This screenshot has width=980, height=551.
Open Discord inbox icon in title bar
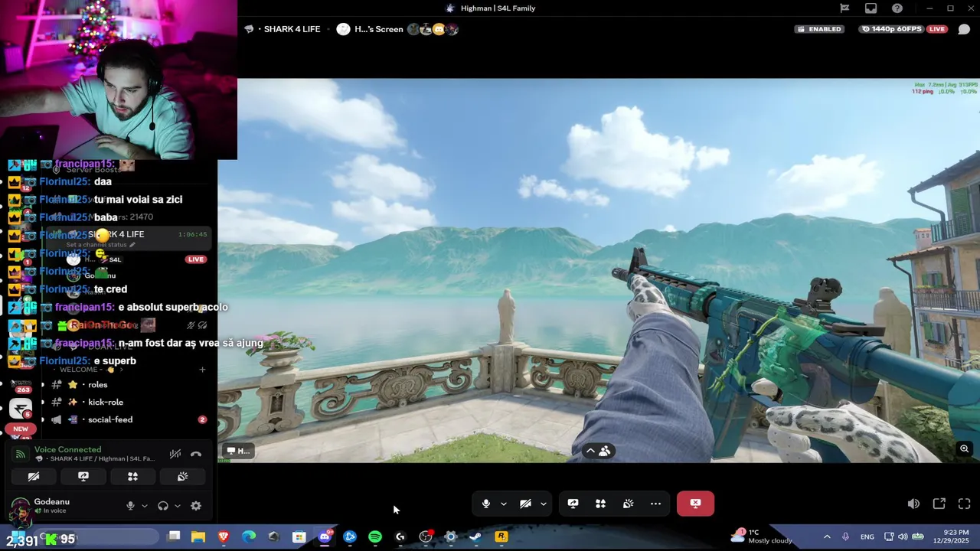click(x=871, y=8)
